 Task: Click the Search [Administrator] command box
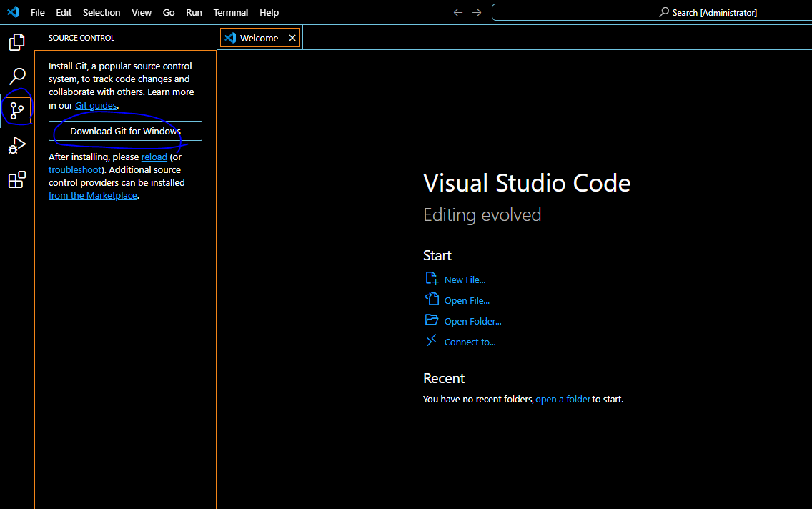point(652,12)
